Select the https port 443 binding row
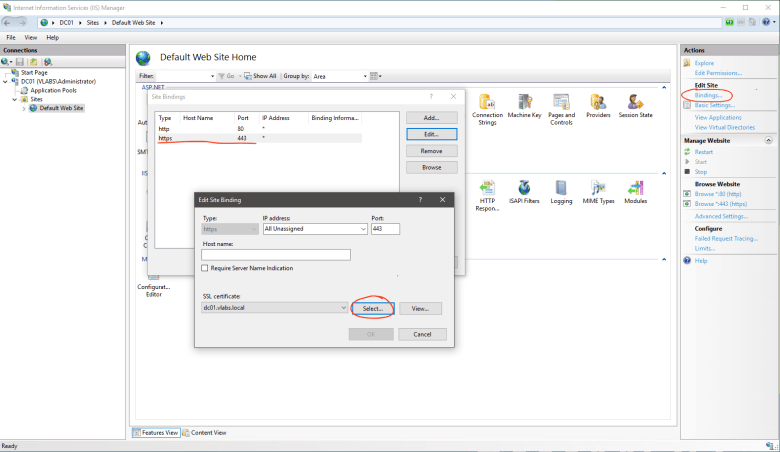 (x=260, y=138)
